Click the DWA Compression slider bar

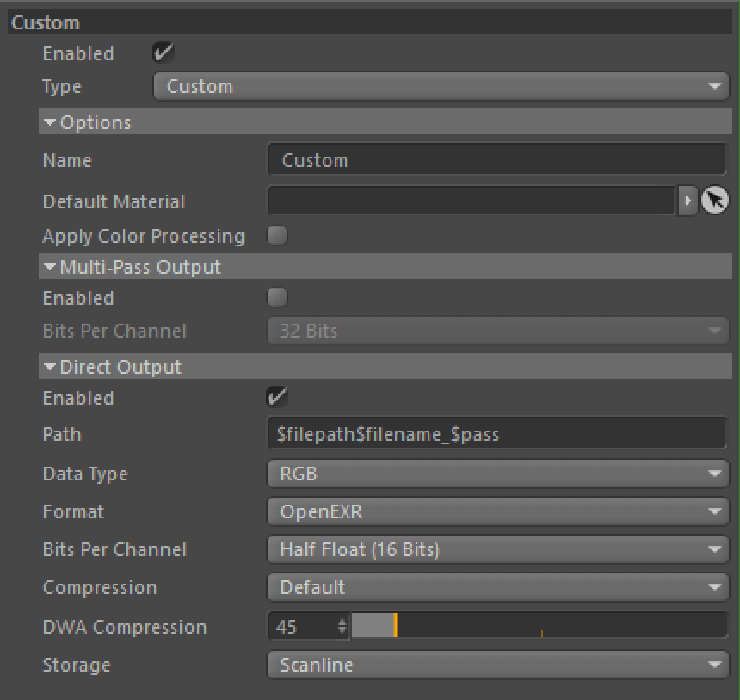[540, 626]
